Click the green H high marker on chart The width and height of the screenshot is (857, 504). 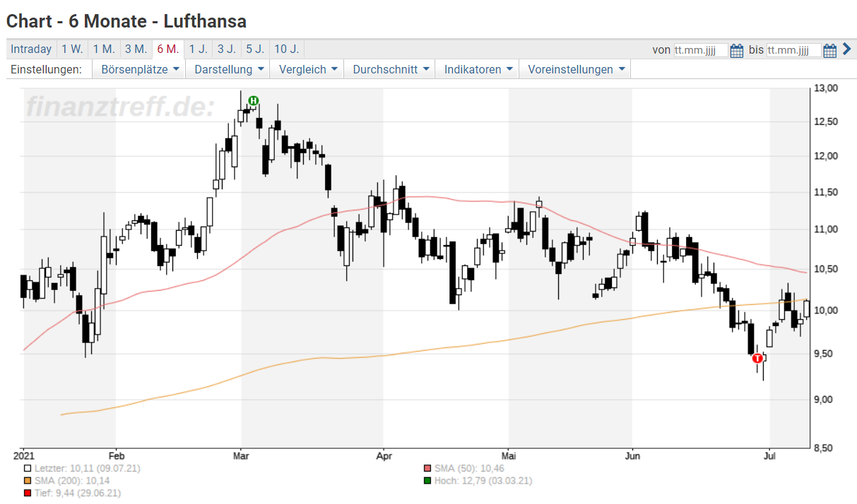[253, 101]
